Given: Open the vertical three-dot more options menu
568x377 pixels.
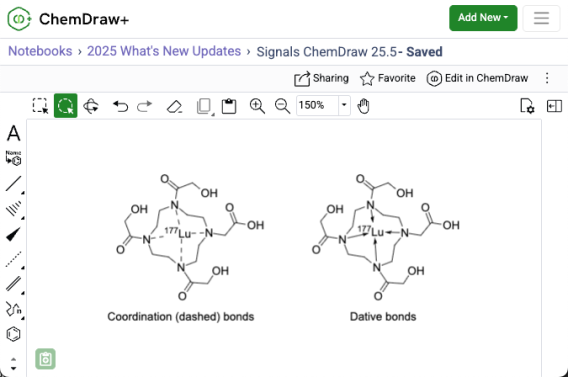Looking at the screenshot, I should tap(547, 78).
